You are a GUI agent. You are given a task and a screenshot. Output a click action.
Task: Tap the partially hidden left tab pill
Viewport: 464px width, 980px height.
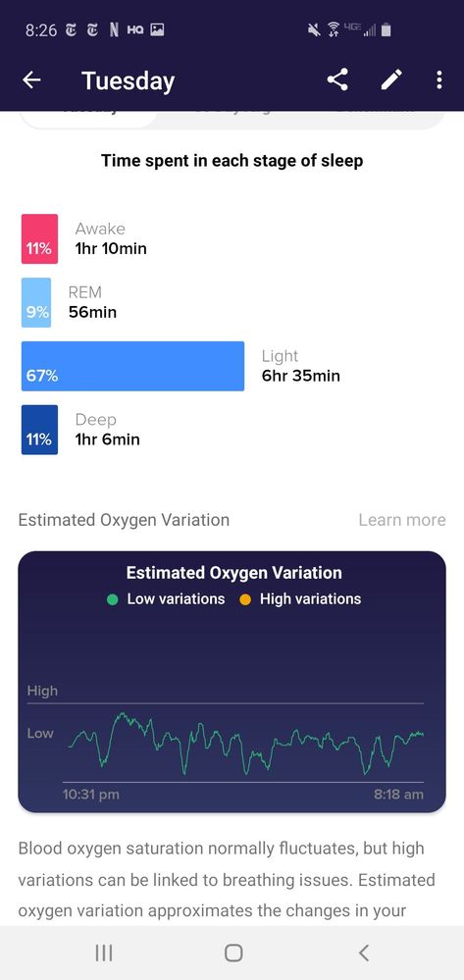87,120
